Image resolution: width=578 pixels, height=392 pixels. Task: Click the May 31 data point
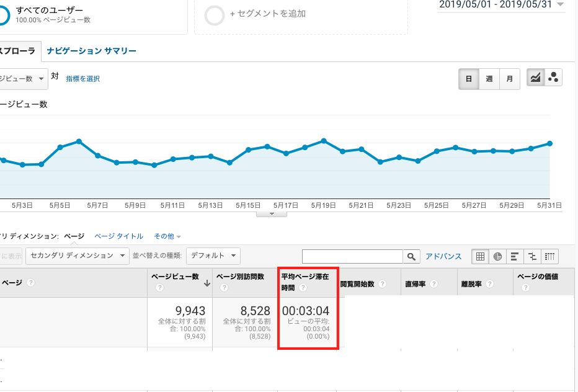[549, 143]
